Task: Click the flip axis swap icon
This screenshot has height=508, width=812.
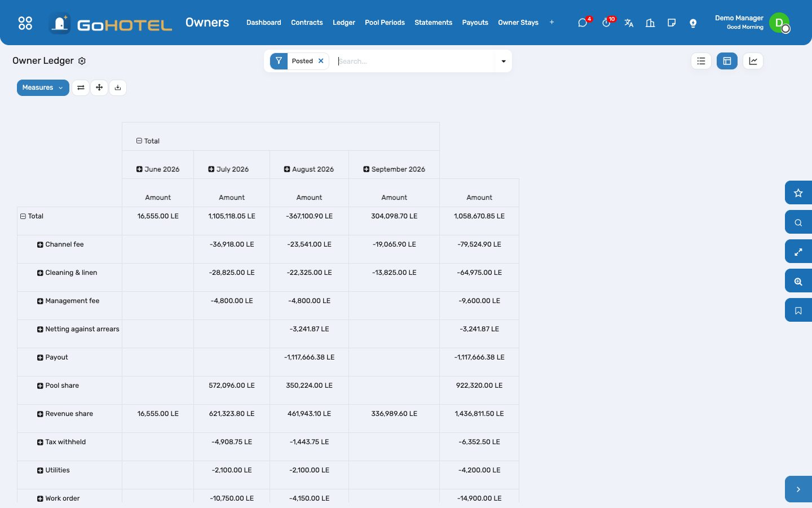Action: coord(81,87)
